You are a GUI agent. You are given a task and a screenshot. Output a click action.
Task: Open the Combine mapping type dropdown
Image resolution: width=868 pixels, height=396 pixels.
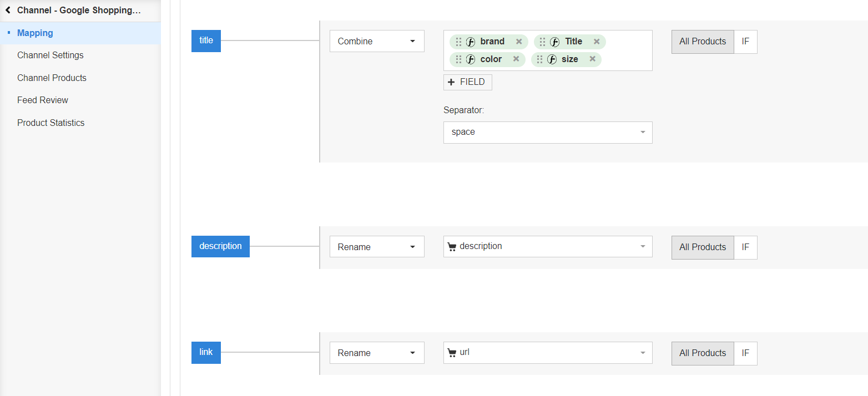[377, 41]
